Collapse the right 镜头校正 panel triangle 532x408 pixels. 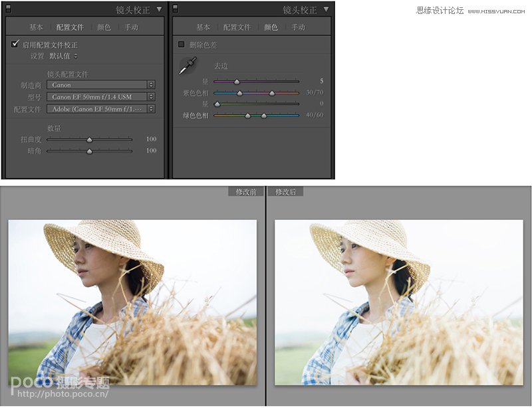326,10
